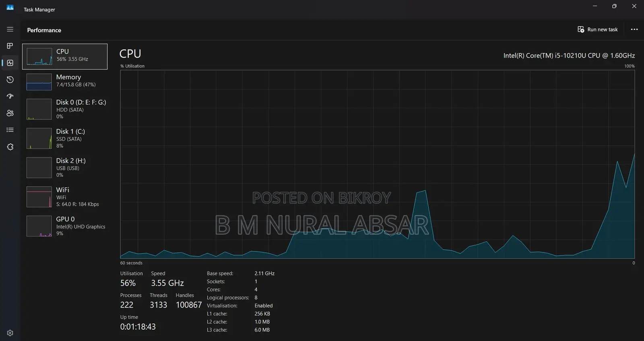The image size is (644, 341).
Task: Click the GPU 0 mini graph thumbnail
Action: pos(39,226)
